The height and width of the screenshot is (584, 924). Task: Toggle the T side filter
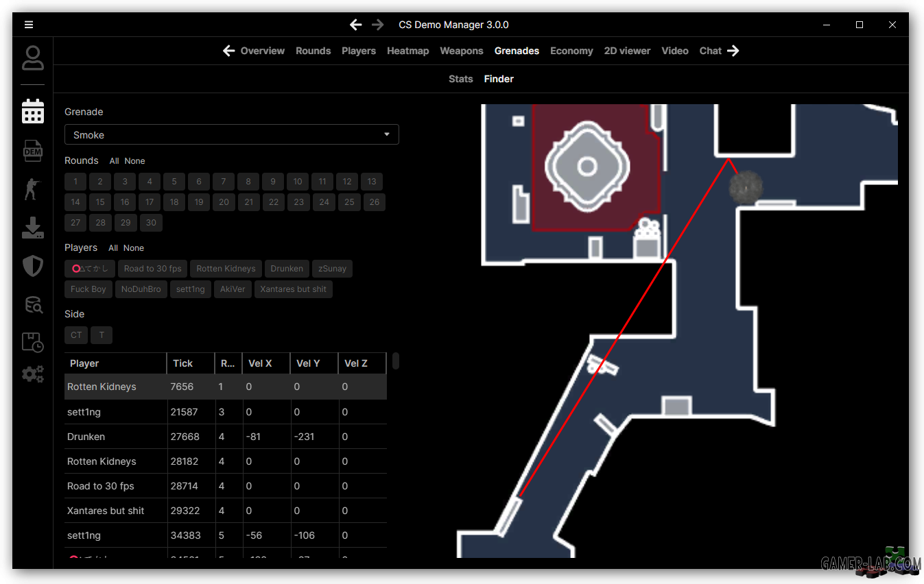pyautogui.click(x=102, y=335)
